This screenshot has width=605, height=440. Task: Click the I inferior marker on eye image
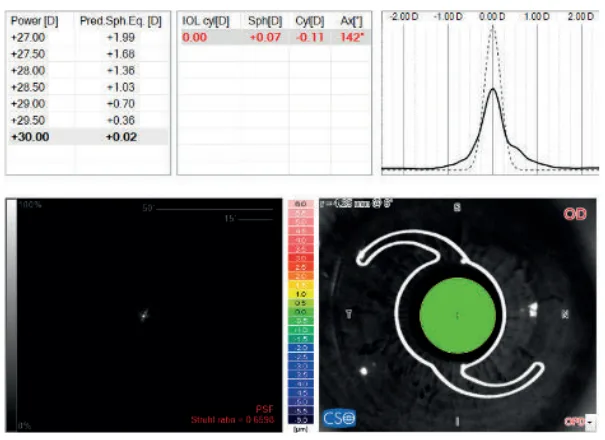point(457,421)
